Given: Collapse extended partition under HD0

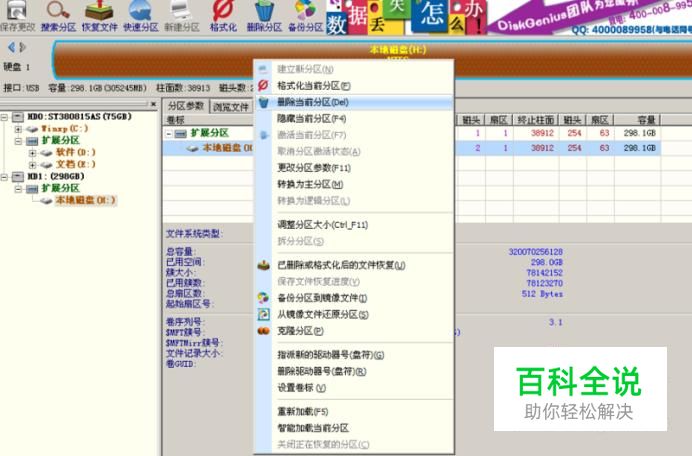Looking at the screenshot, I should click(19, 141).
